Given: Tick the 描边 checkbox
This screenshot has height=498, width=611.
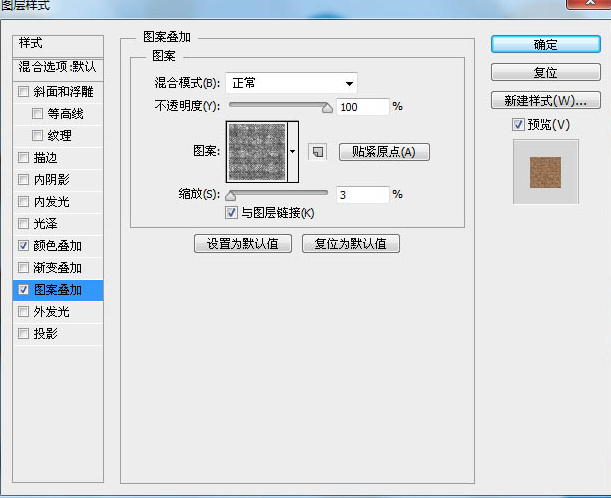Looking at the screenshot, I should pos(23,157).
